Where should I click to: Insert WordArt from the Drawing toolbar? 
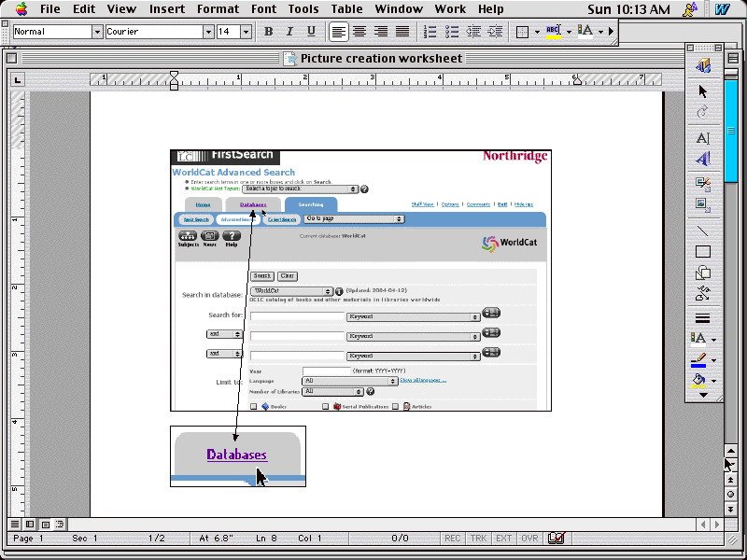pyautogui.click(x=703, y=159)
